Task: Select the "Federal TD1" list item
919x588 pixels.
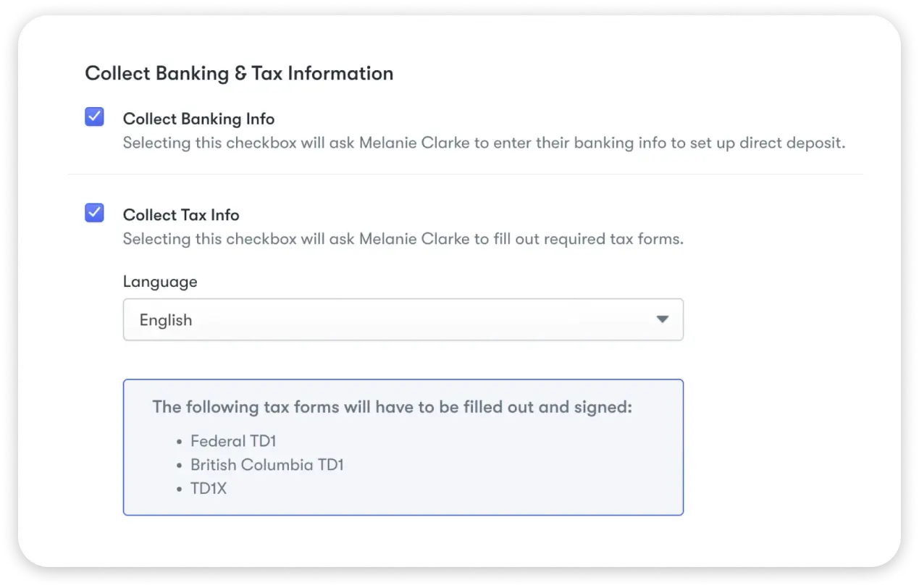Action: point(233,441)
